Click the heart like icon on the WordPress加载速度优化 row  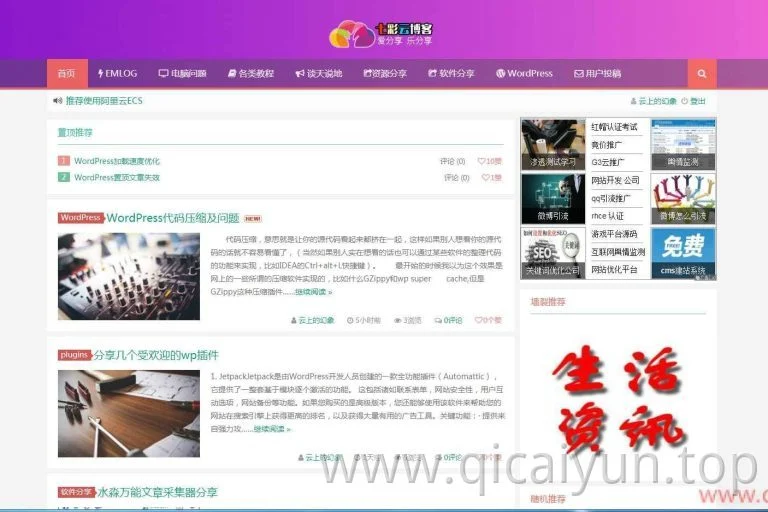[481, 161]
